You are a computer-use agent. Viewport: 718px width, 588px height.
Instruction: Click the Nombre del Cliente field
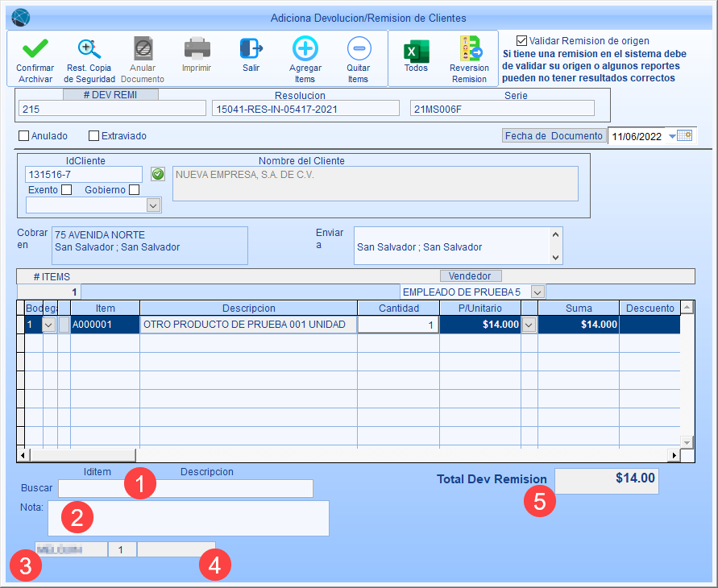coord(376,184)
